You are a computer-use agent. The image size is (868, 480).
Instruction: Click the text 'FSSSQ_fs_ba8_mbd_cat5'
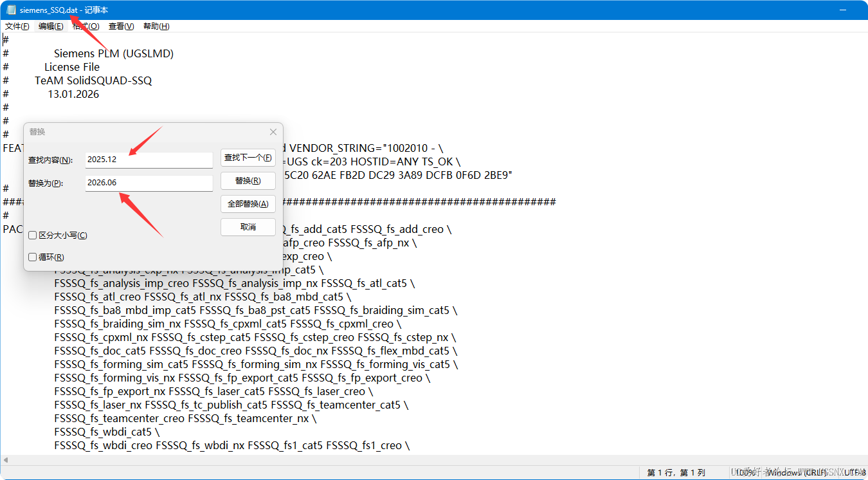(284, 297)
